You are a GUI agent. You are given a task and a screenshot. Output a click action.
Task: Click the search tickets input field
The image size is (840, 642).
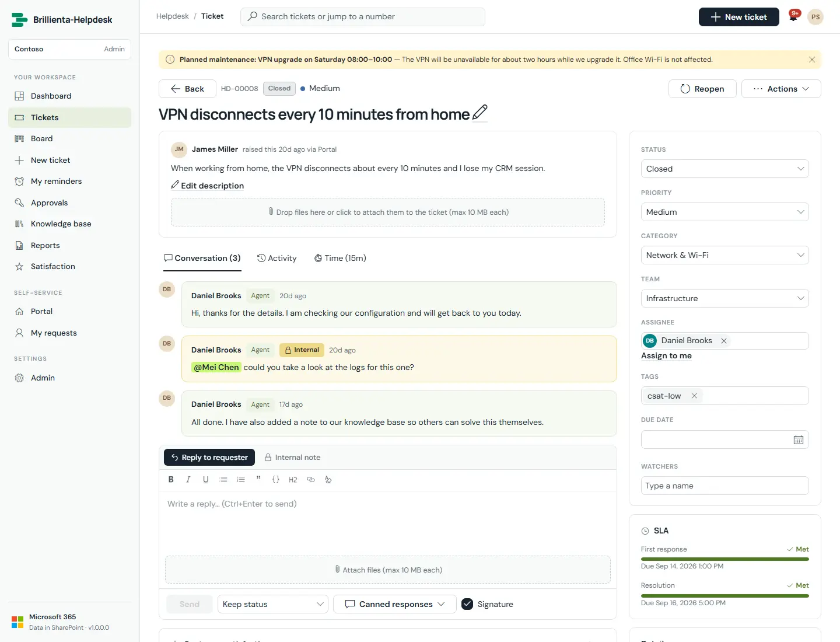coord(362,17)
